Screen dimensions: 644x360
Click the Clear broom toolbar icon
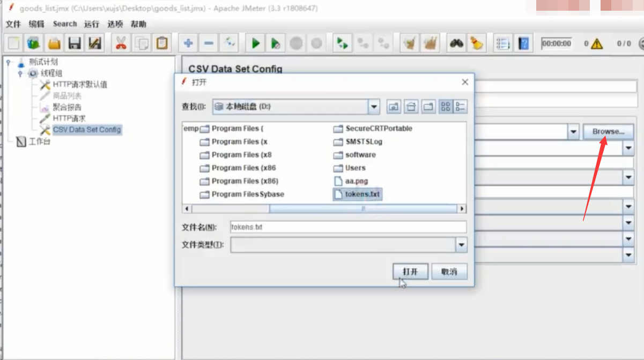coord(410,43)
